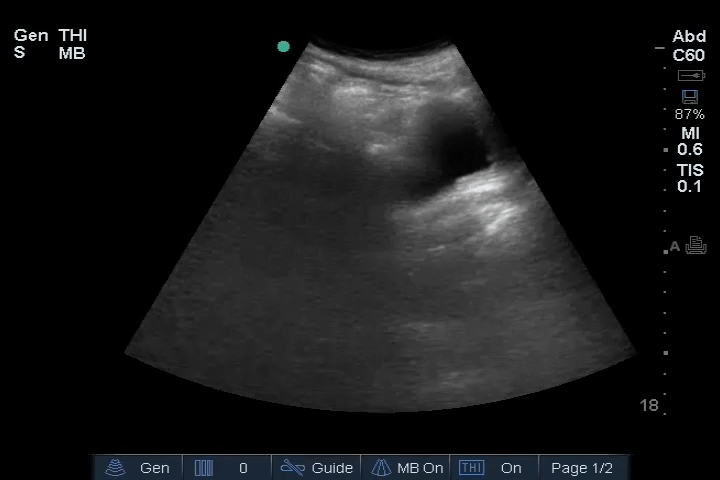The image size is (720, 480).
Task: Toggle MB On setting
Action: click(420, 467)
